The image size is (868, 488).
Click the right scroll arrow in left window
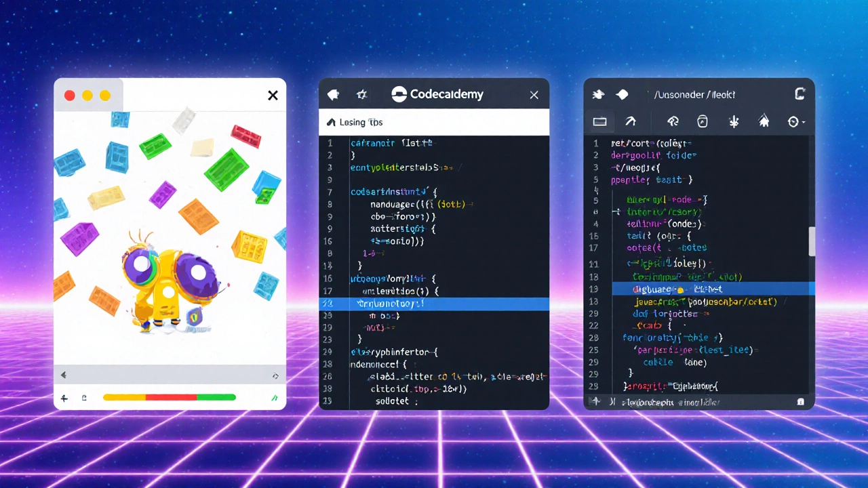275,375
